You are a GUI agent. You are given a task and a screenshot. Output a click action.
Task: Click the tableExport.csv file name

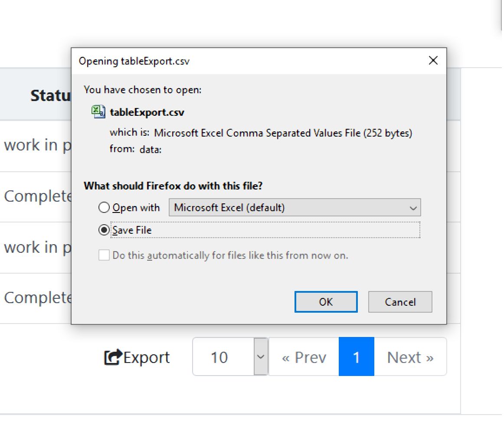coord(147,112)
